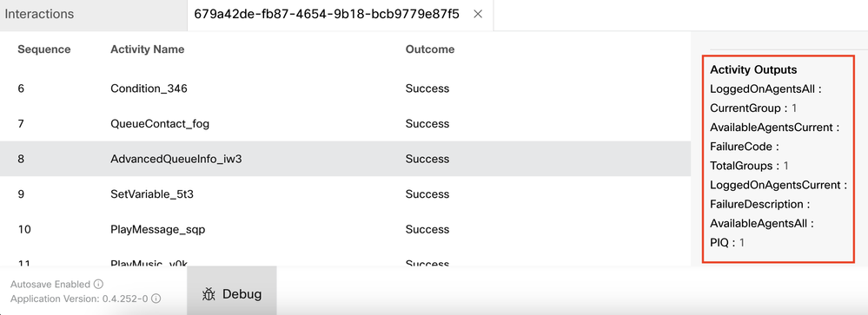Click the Activity Name column header

click(x=147, y=49)
